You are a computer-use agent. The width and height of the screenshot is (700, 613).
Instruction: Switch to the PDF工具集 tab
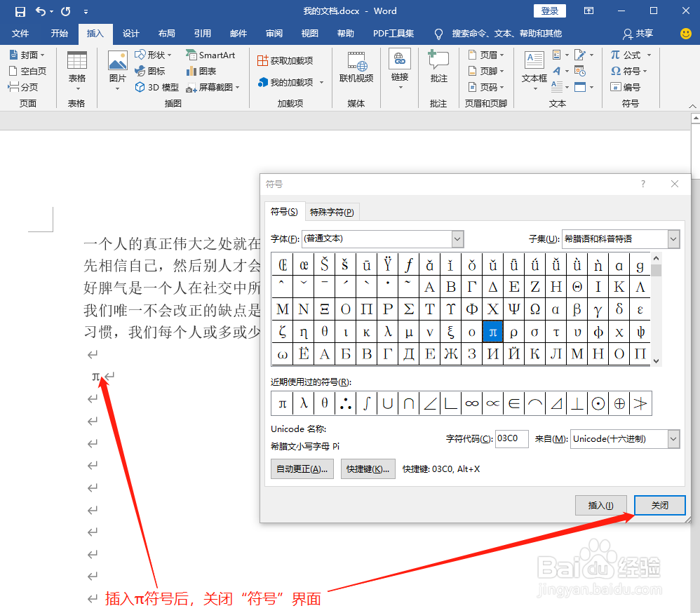(x=393, y=34)
